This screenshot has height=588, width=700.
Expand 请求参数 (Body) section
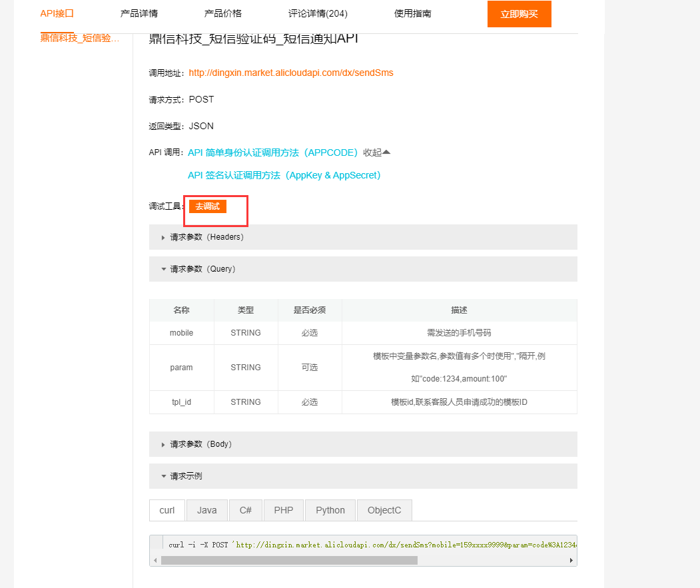coord(363,443)
